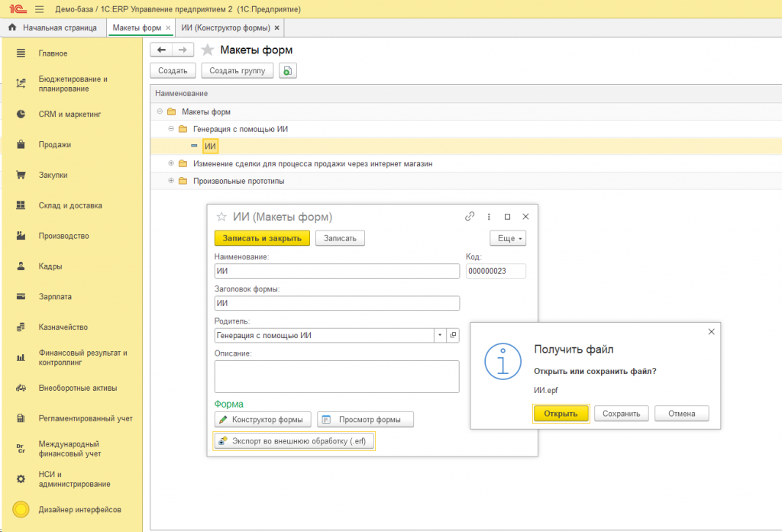Open the Конструктор формы button
The width and height of the screenshot is (782, 532).
(x=263, y=419)
